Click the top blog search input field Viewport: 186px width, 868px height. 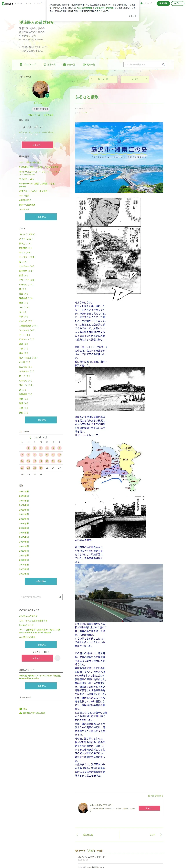click(142, 65)
